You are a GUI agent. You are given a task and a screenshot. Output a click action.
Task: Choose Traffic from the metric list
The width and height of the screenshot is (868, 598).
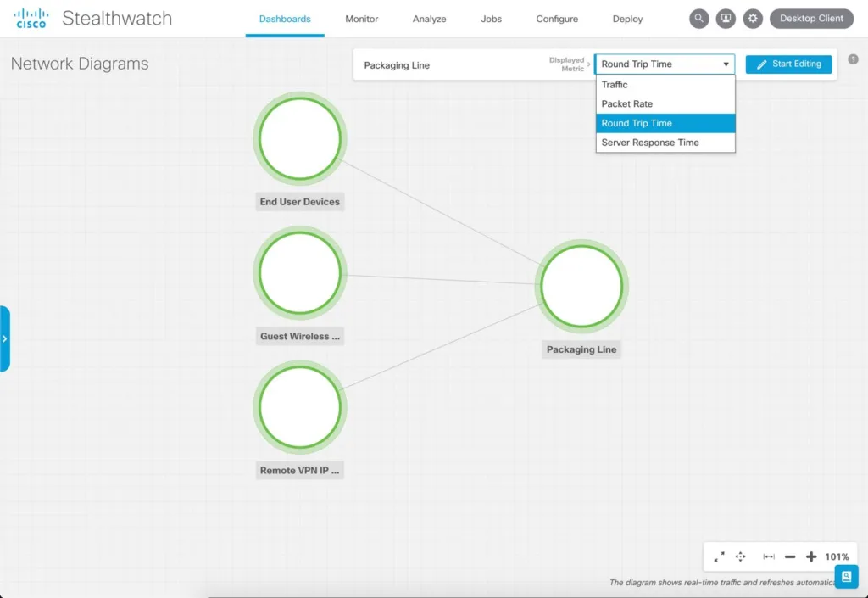[665, 85]
